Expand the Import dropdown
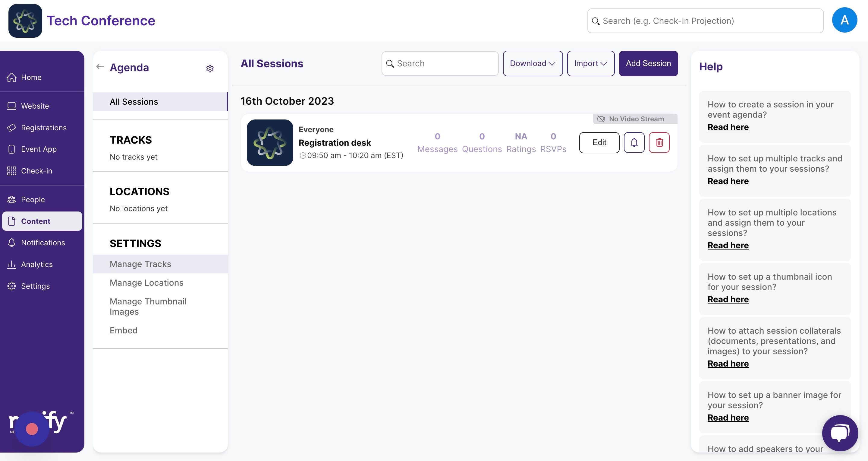The height and width of the screenshot is (461, 868). (x=590, y=63)
